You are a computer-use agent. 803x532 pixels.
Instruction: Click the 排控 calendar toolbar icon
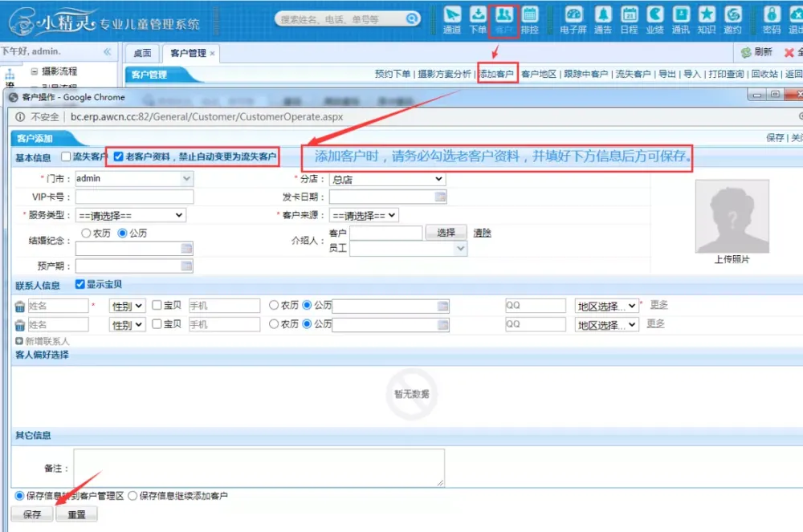[530, 18]
